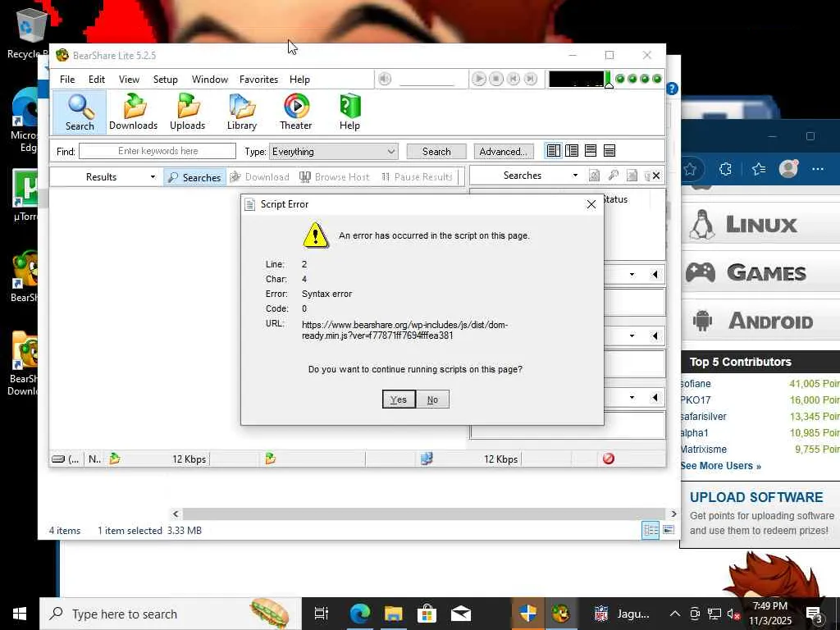Screen dimensions: 840x630
Task: Click the key icon in Searches panel
Action: [614, 176]
